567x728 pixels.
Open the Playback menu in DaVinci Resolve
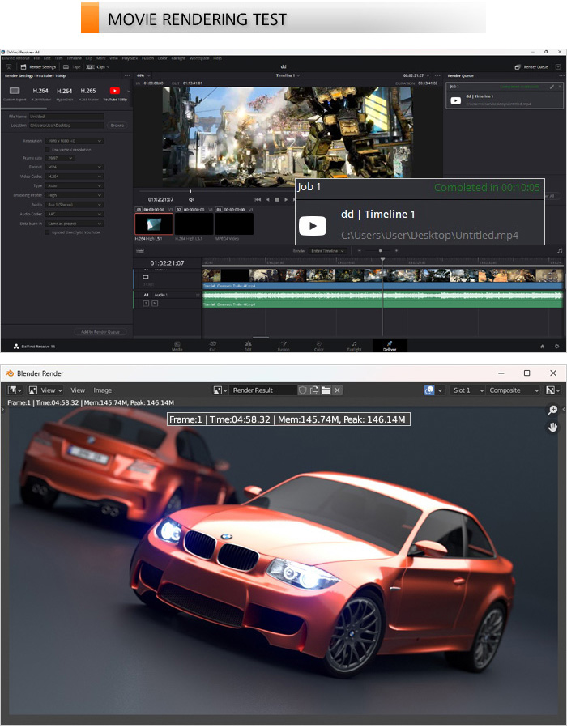tap(130, 58)
